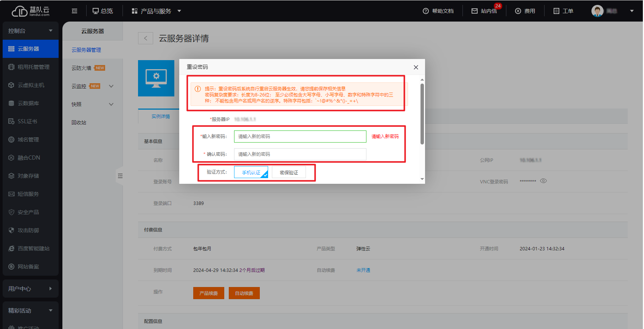Go back using the left arrow icon
The height and width of the screenshot is (329, 644).
point(146,38)
